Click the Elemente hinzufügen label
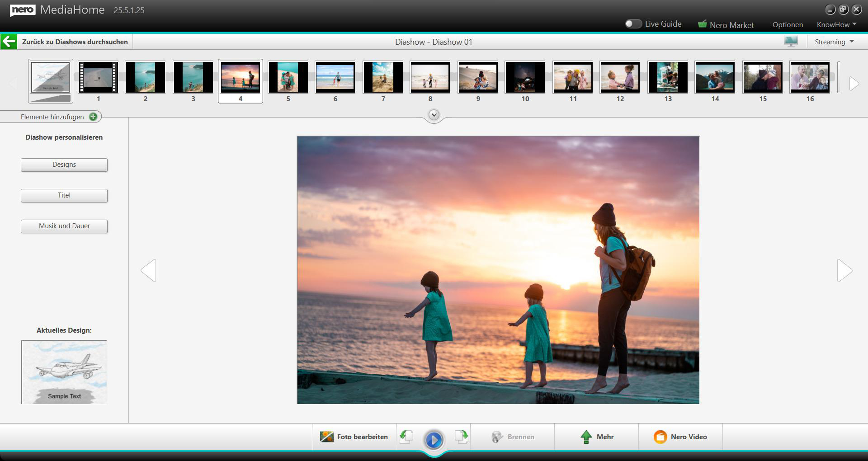Image resolution: width=868 pixels, height=461 pixels. point(52,117)
